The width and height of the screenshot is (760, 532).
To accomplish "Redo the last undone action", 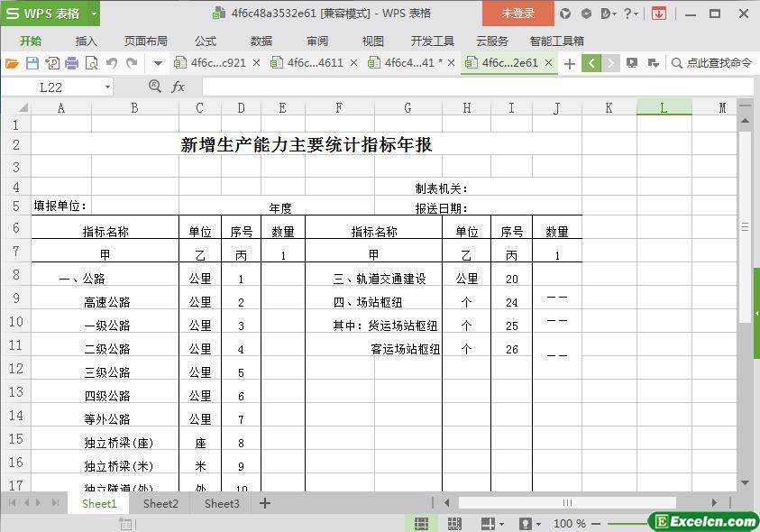I will coord(132,63).
